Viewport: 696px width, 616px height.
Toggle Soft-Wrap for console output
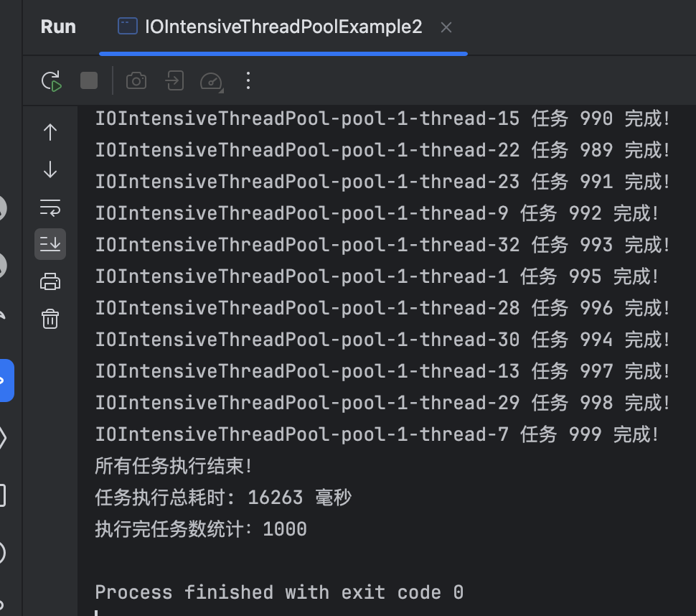[50, 207]
